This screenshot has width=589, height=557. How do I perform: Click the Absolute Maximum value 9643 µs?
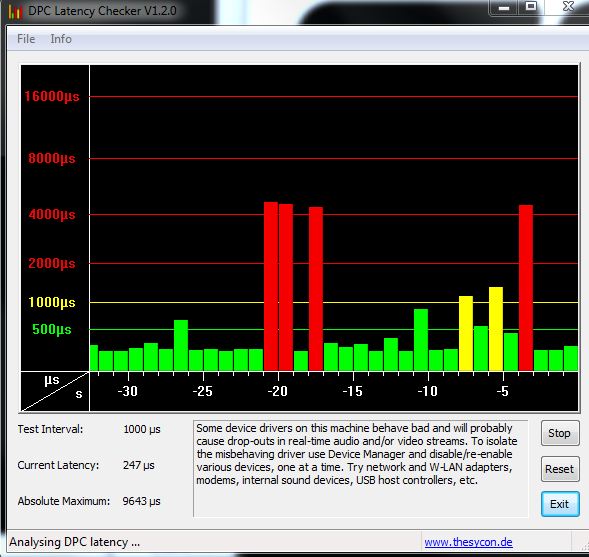141,501
